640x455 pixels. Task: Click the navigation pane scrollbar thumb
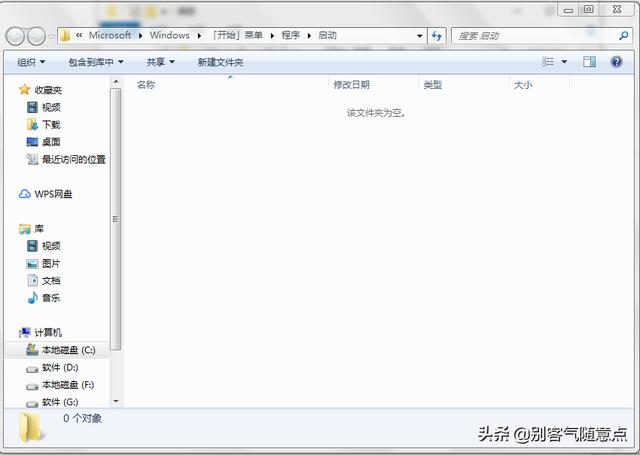(116, 219)
